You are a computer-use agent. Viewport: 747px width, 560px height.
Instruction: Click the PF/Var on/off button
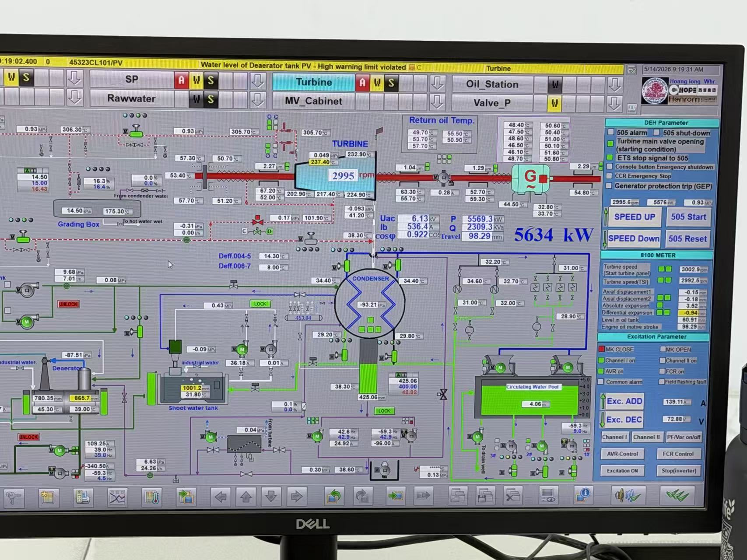tap(683, 437)
